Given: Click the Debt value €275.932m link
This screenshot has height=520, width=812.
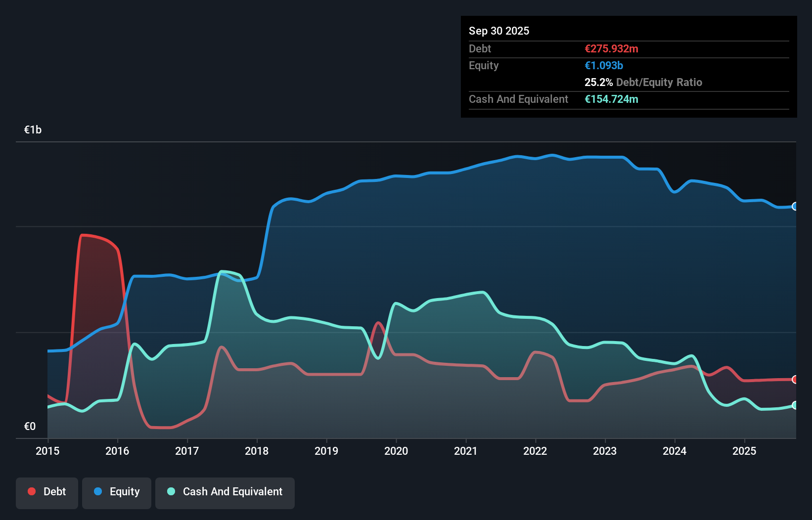Looking at the screenshot, I should click(611, 48).
